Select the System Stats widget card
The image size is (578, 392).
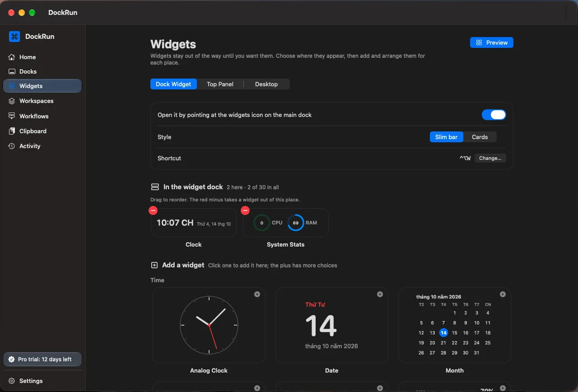(x=286, y=223)
